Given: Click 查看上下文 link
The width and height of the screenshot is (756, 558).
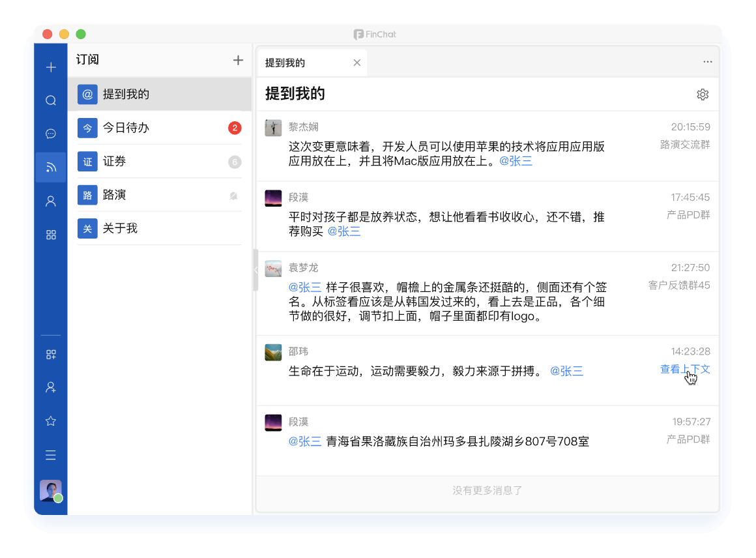Looking at the screenshot, I should pos(684,370).
